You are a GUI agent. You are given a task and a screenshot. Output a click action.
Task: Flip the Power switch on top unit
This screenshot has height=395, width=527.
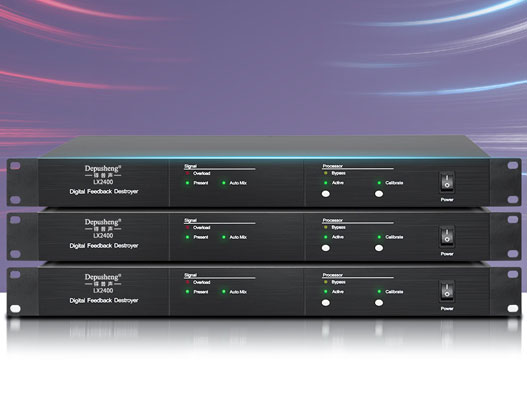pos(447,183)
